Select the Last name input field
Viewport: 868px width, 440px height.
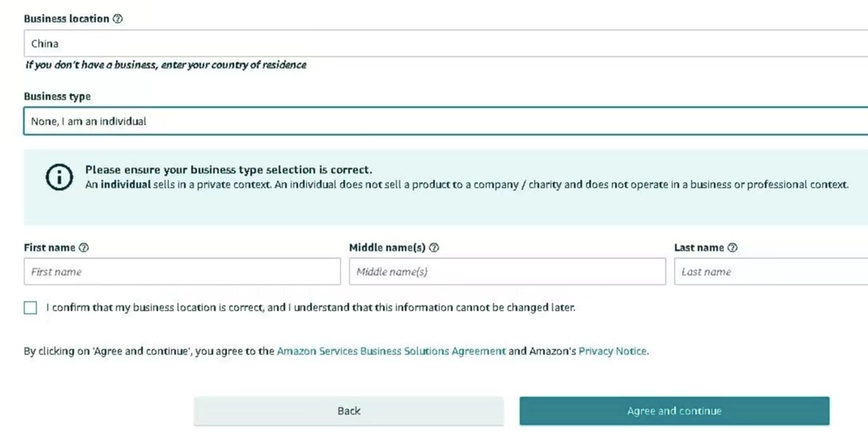point(770,272)
